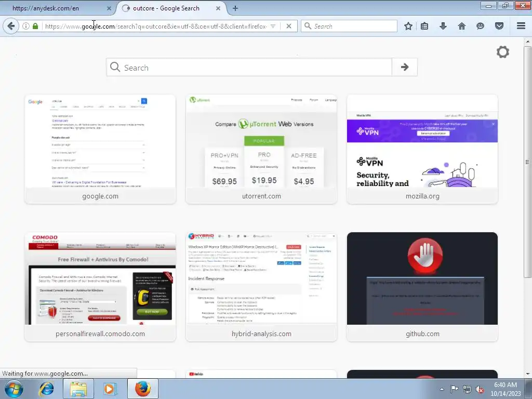The width and height of the screenshot is (532, 399).
Task: Open the personalfirewall.comodo.com tile
Action: tap(100, 287)
